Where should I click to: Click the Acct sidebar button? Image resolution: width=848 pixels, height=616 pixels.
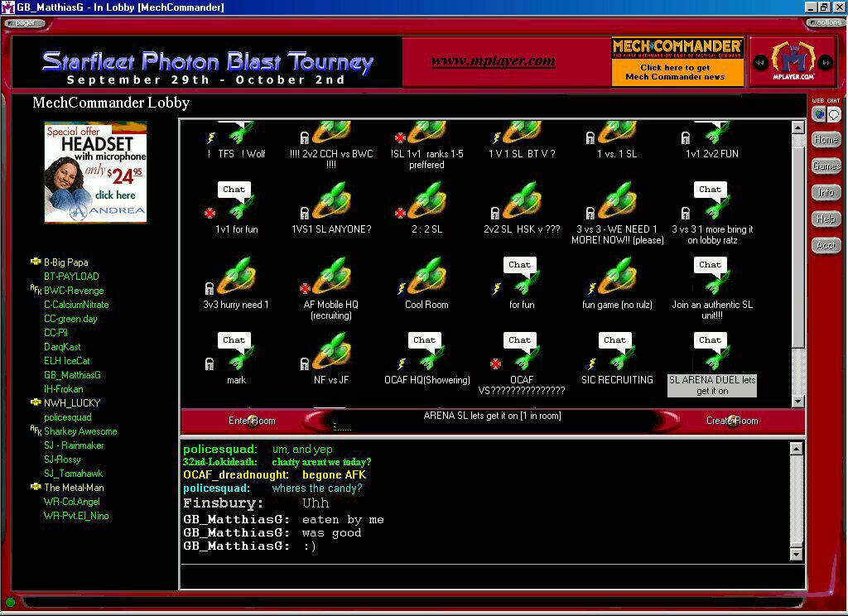[826, 246]
